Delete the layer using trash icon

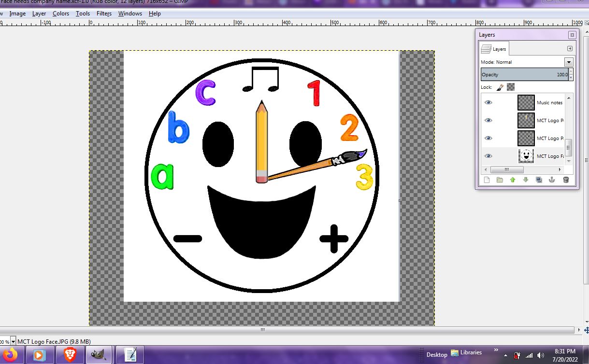click(x=566, y=180)
